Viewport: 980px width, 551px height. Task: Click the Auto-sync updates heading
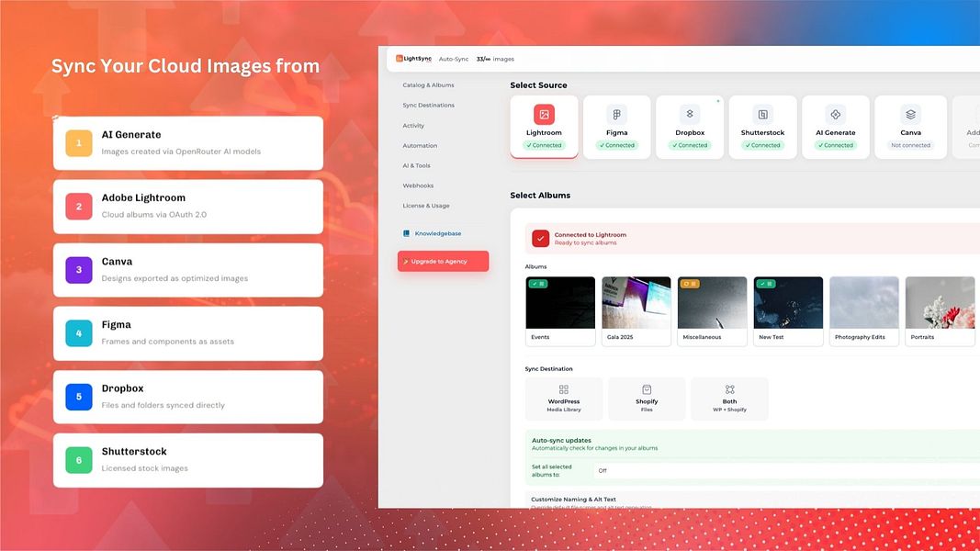coord(561,440)
